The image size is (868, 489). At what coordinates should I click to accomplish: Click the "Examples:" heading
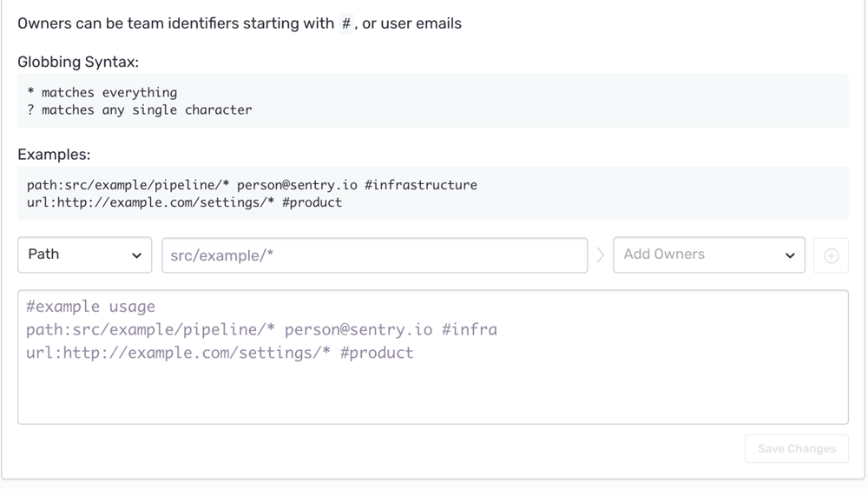pos(54,155)
